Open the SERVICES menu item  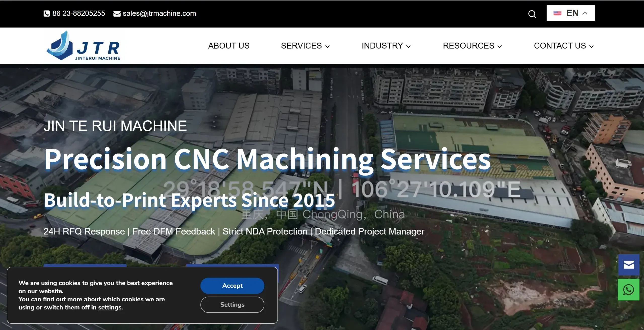click(301, 46)
